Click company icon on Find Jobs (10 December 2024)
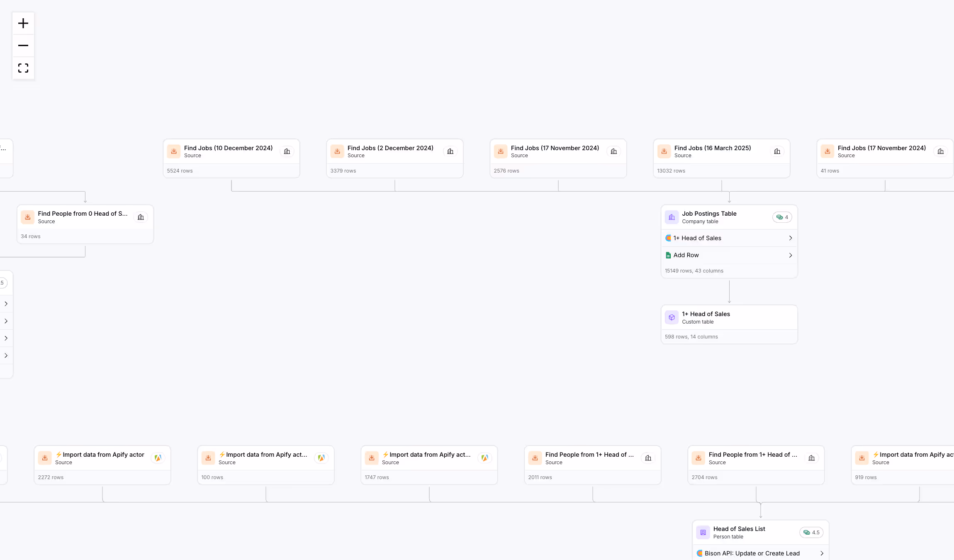The height and width of the screenshot is (560, 954). coord(287,151)
